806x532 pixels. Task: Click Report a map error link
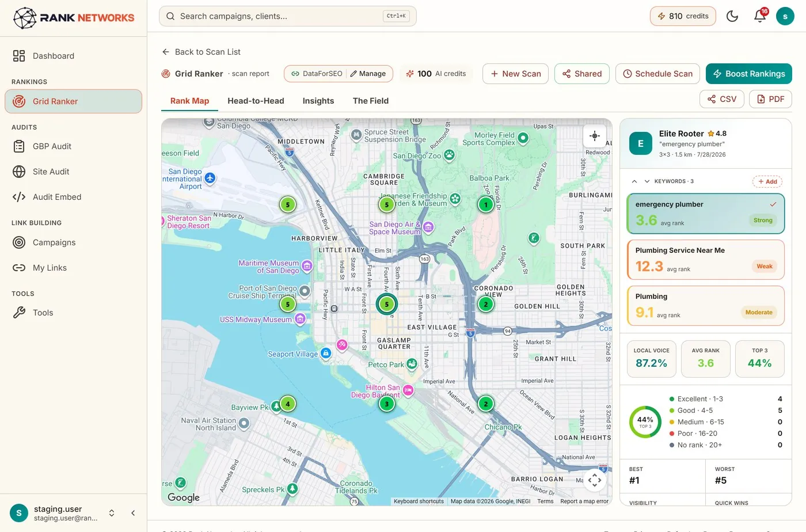point(584,501)
